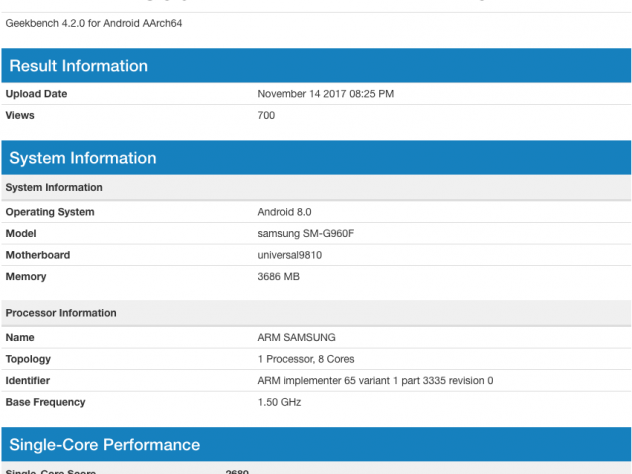This screenshot has height=474, width=632.
Task: Click the gray System Information table subheader
Action: coord(54,187)
